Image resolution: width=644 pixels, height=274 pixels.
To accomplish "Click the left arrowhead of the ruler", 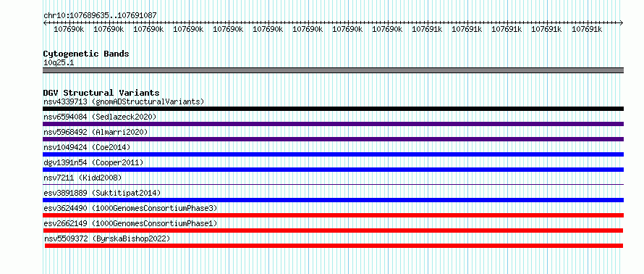I will click(45, 22).
